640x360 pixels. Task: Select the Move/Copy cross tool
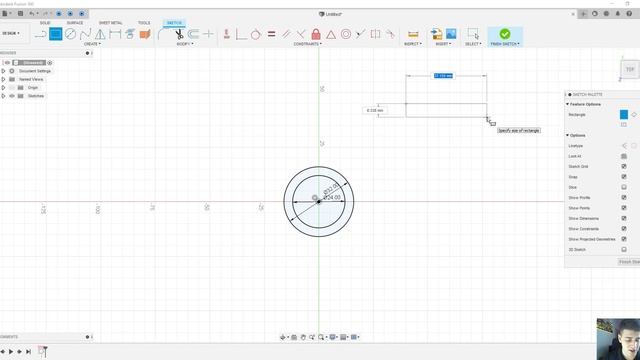(208, 34)
